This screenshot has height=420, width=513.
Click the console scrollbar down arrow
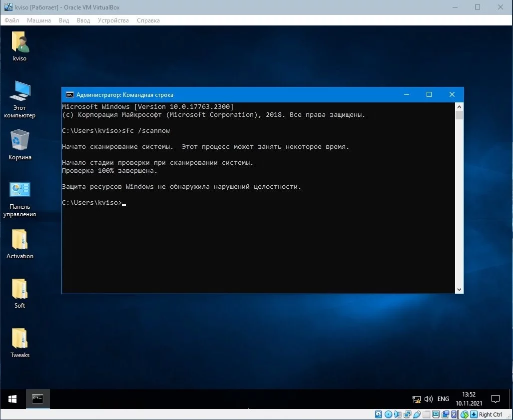(459, 290)
